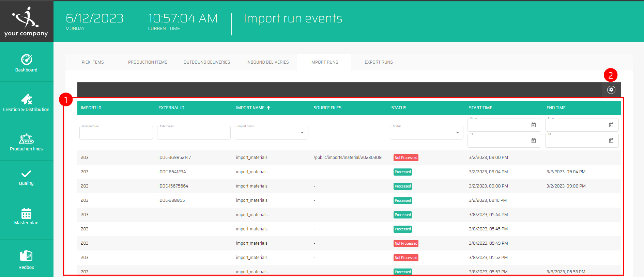The height and width of the screenshot is (277, 644).
Task: Click the Status column header
Action: point(399,108)
